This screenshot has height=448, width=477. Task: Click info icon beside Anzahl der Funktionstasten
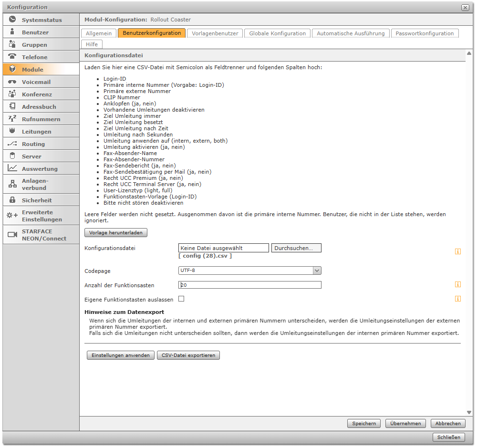(x=457, y=285)
